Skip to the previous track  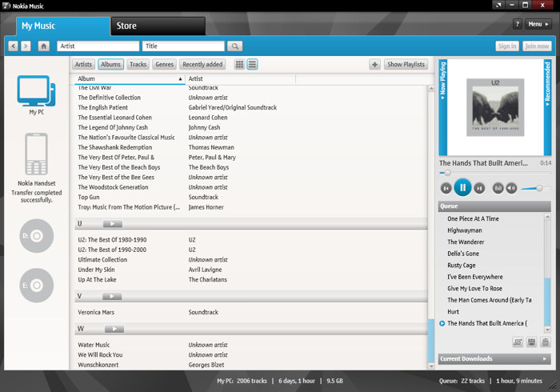pyautogui.click(x=446, y=188)
